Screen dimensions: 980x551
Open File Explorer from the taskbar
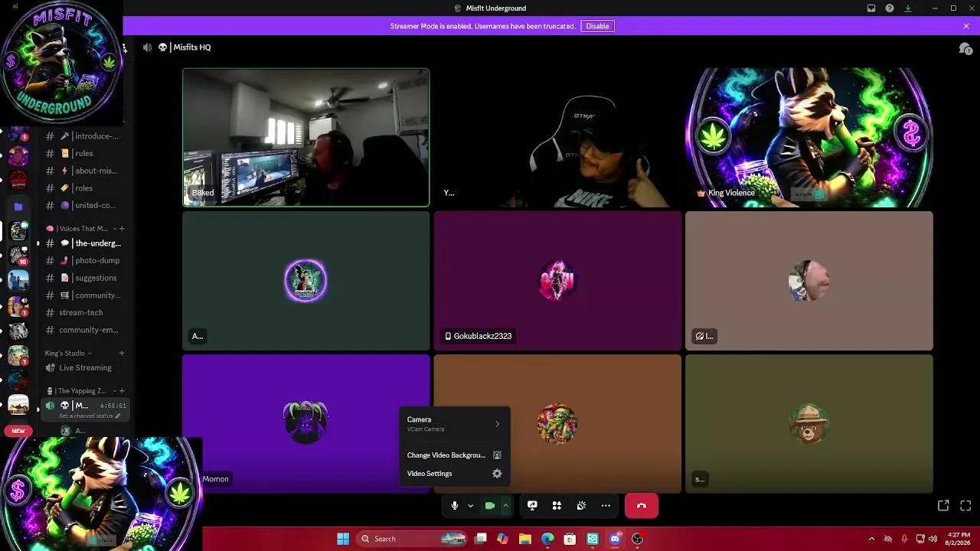[x=524, y=539]
